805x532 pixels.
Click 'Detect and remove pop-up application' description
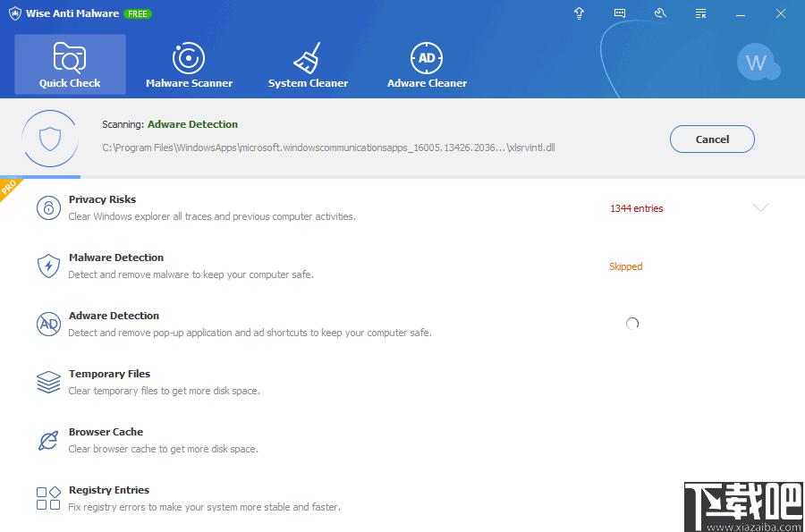click(250, 333)
